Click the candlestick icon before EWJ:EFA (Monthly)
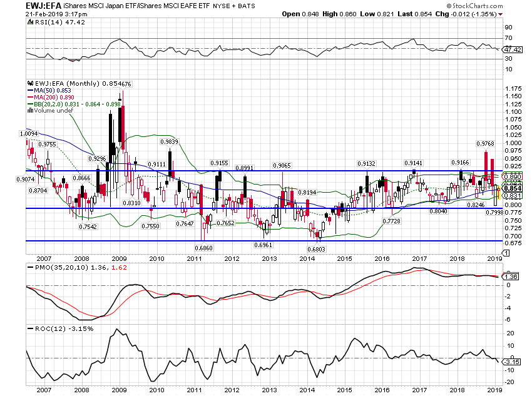The width and height of the screenshot is (532, 396). point(30,83)
